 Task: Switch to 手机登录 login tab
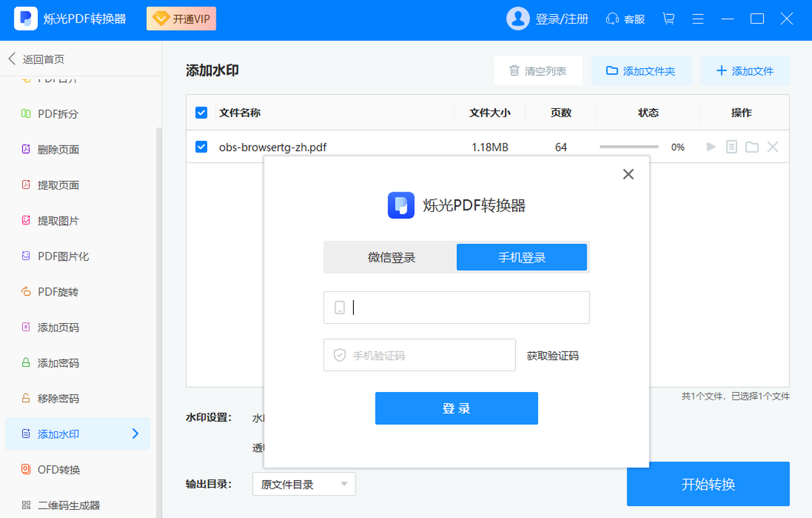click(522, 257)
